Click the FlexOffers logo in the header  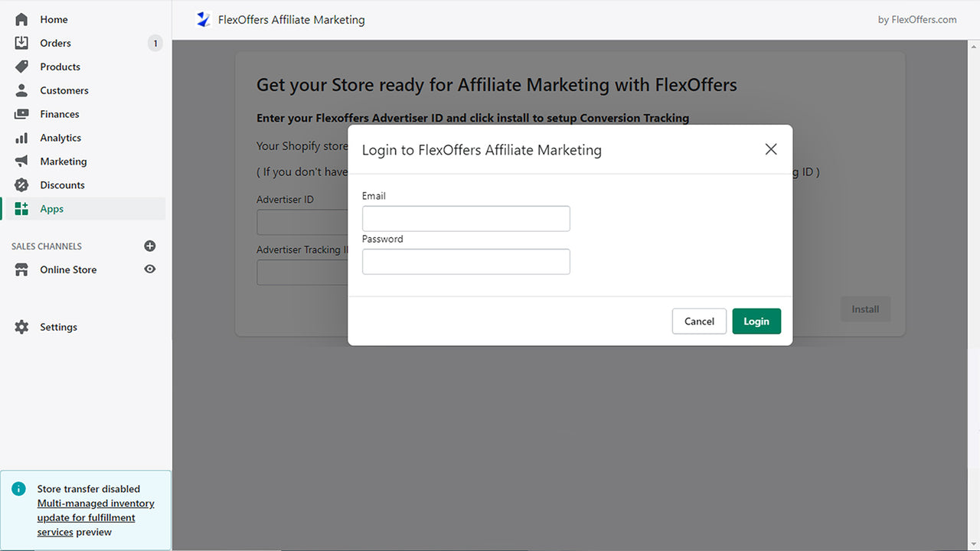[x=203, y=19]
